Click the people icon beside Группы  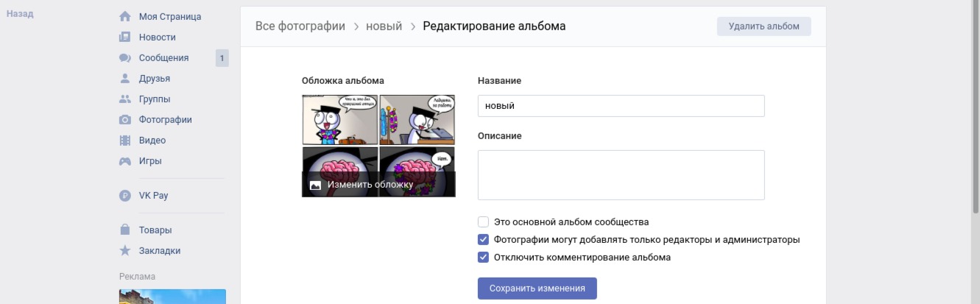pos(125,99)
